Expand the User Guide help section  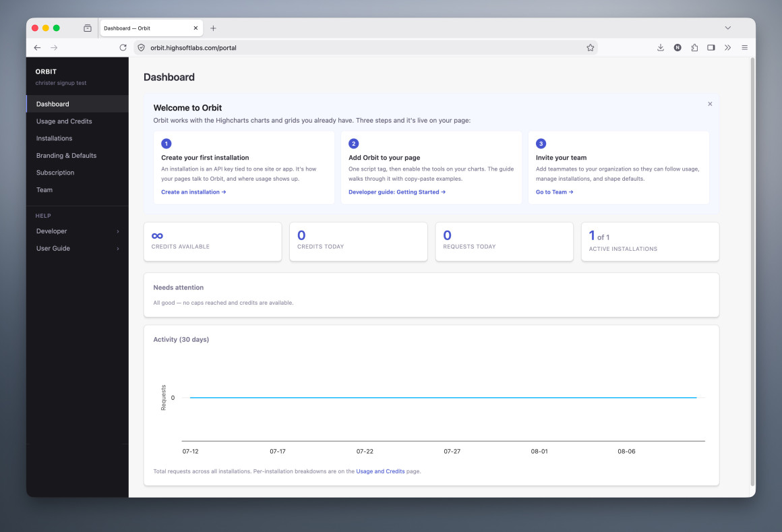(78, 248)
